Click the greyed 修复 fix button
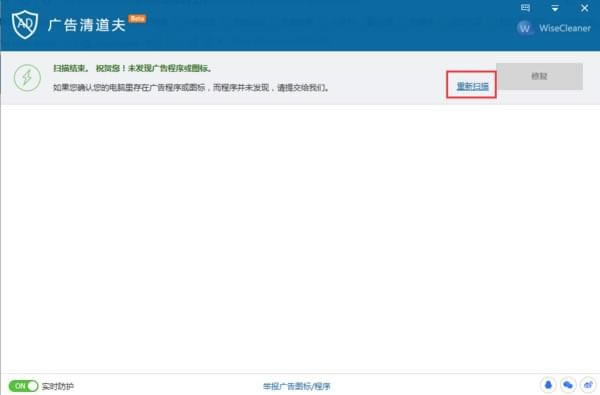This screenshot has height=395, width=600. (540, 76)
